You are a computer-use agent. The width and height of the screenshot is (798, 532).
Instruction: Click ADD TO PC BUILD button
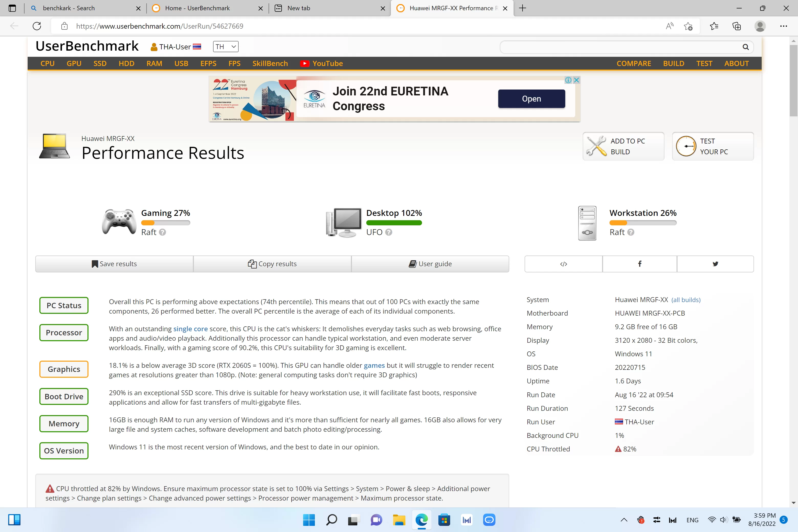(623, 146)
